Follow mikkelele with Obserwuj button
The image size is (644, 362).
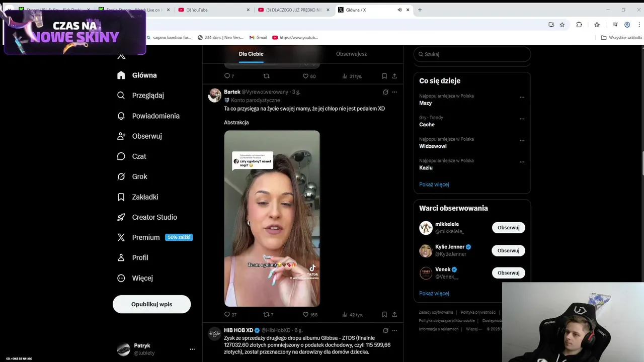[508, 228]
